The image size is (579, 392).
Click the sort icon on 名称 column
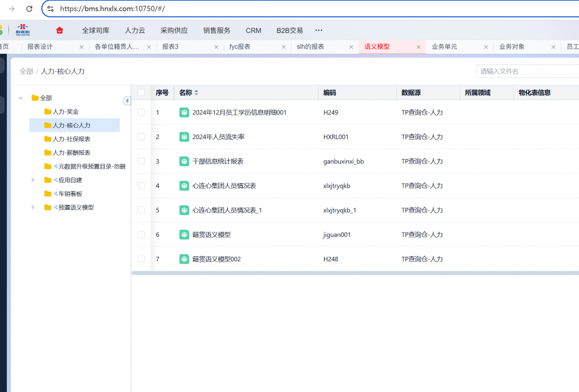click(196, 93)
